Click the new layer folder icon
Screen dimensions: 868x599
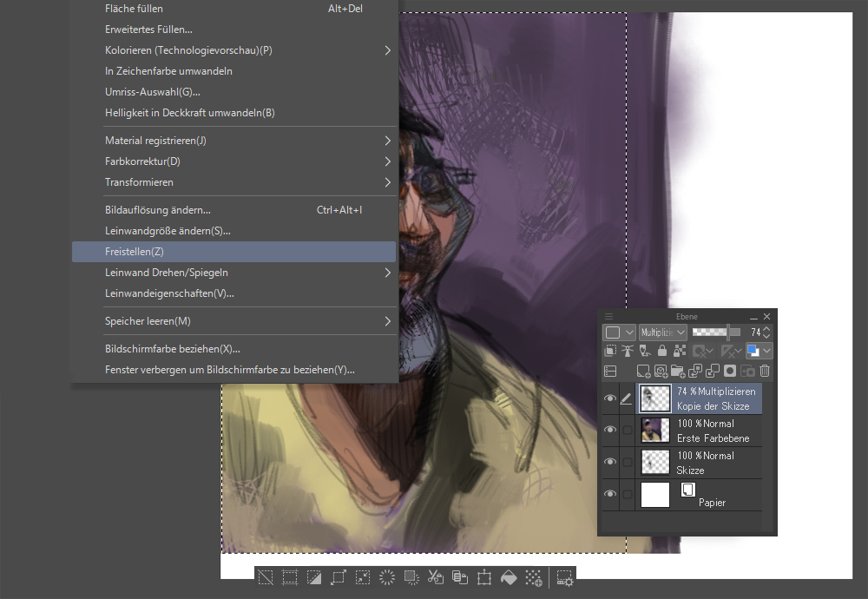pos(678,371)
